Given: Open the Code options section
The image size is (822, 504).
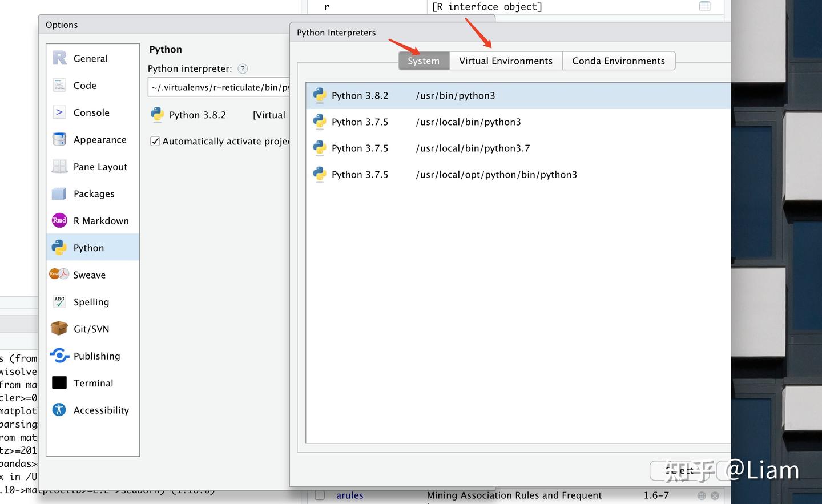Looking at the screenshot, I should point(92,86).
